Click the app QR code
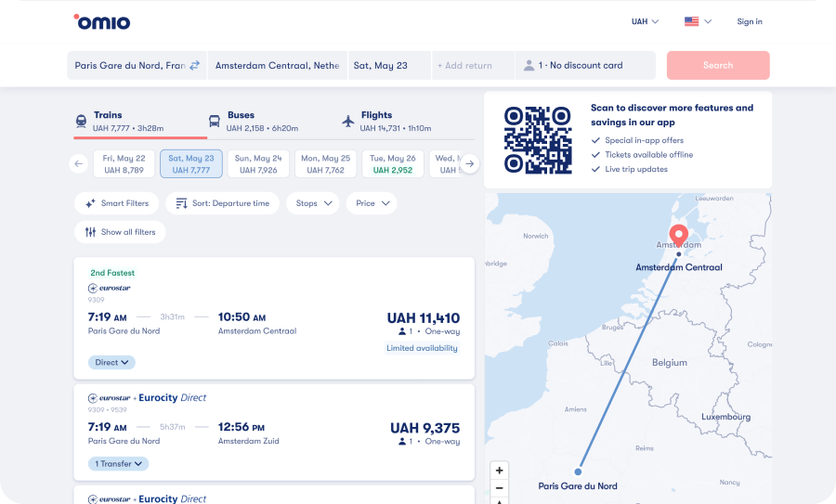The image size is (836, 504). pos(538,140)
